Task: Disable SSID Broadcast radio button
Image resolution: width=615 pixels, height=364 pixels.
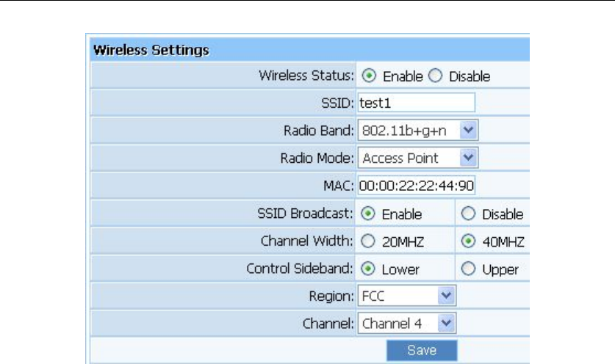Action: coord(468,214)
